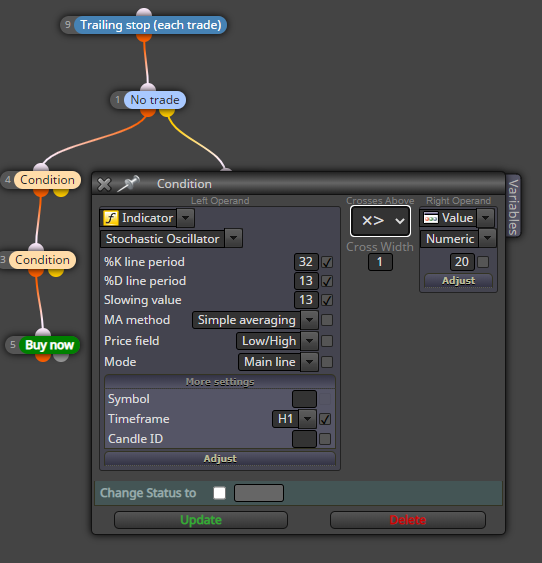Toggle the MA method checkbox

(327, 320)
